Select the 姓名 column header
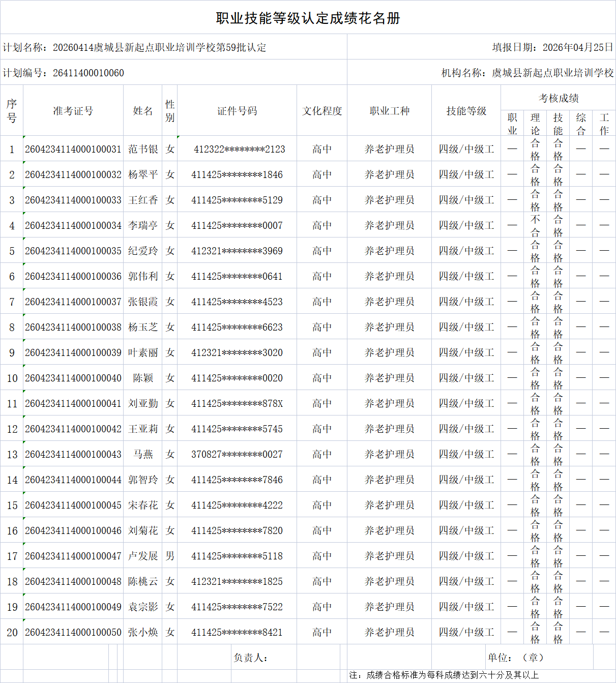This screenshot has width=616, height=683. (143, 111)
